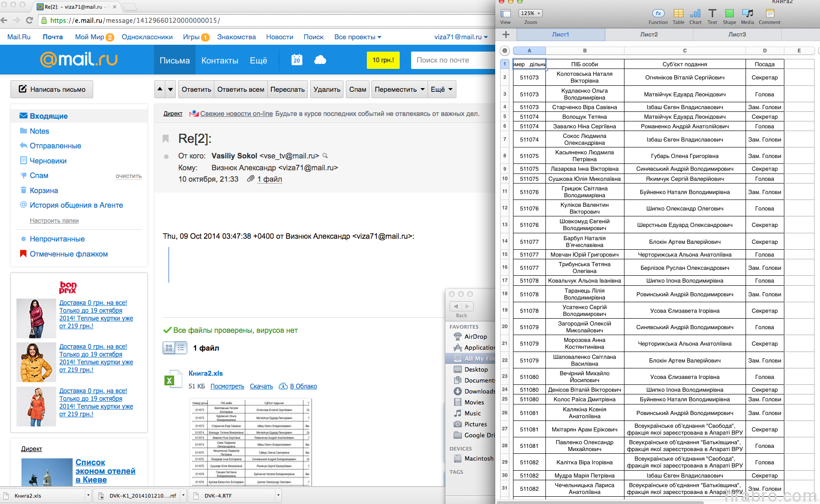Add a Comment using the toolbar icon
Image resolution: width=820 pixels, height=504 pixels.
pos(770,14)
